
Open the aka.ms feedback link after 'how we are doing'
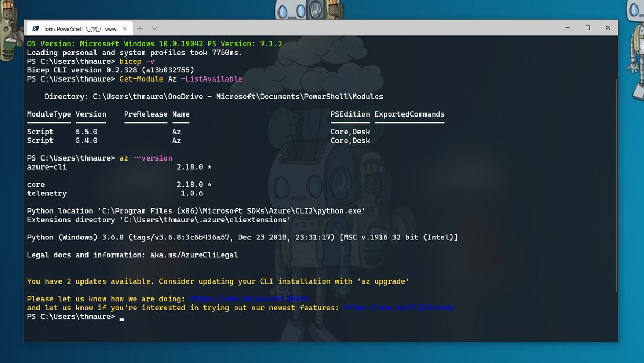[x=249, y=299]
